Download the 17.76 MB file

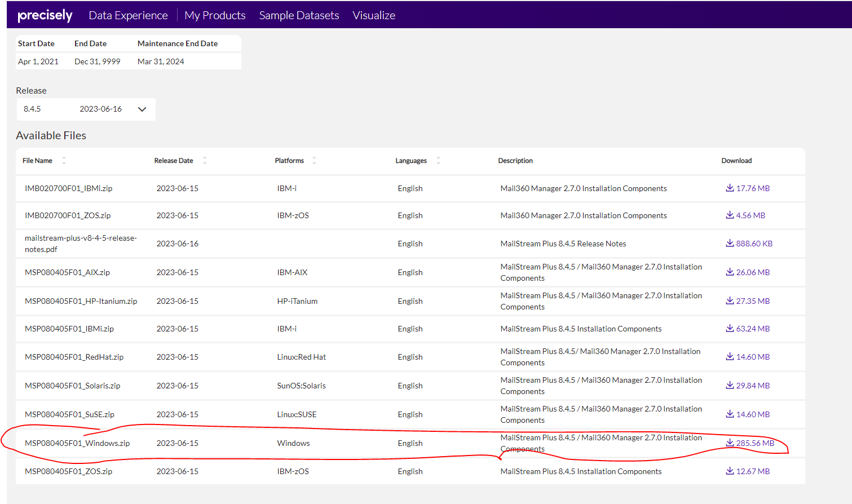pyautogui.click(x=748, y=188)
